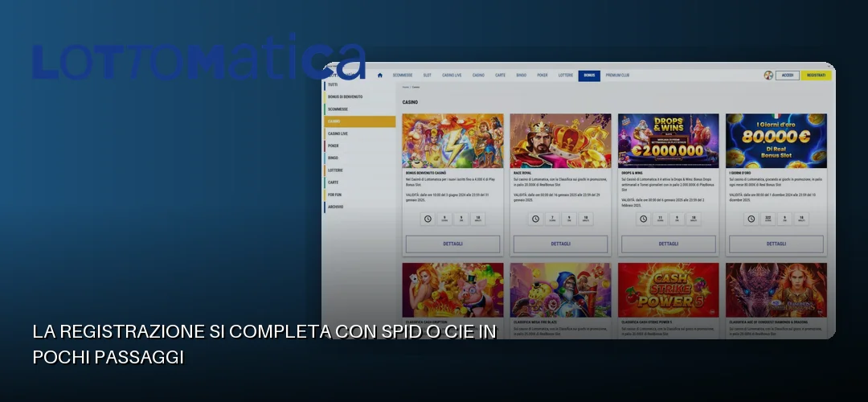The image size is (868, 402).
Task: Click the home icon in the navigation bar
Action: (x=379, y=76)
